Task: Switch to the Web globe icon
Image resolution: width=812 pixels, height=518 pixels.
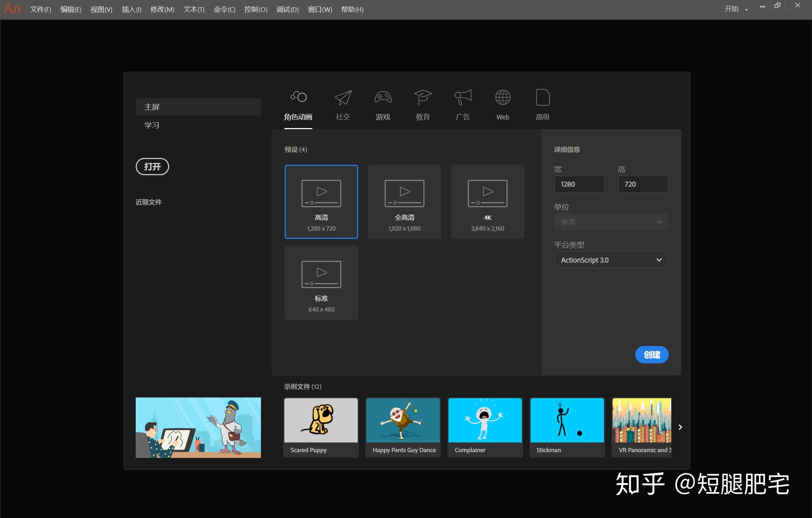Action: (502, 97)
